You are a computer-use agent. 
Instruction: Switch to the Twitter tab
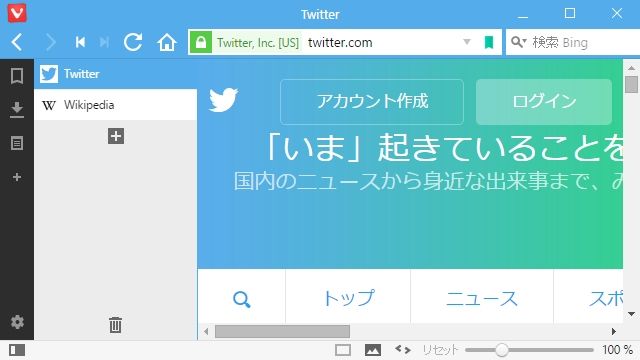(x=116, y=74)
